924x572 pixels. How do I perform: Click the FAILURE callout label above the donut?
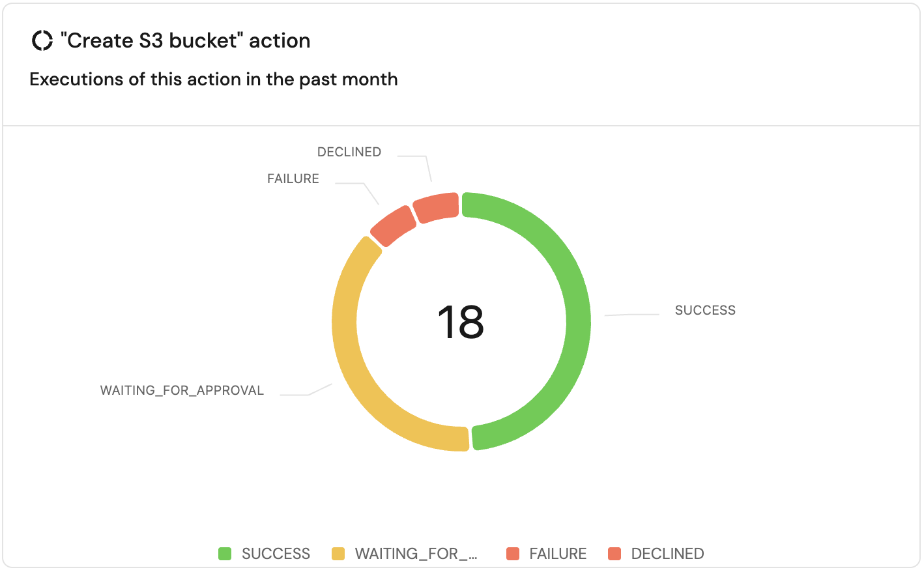pos(293,179)
